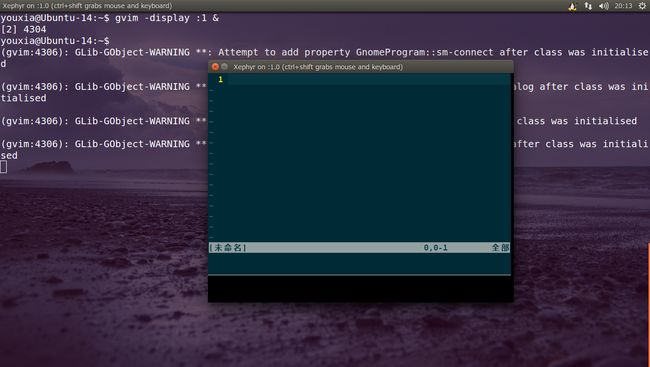The width and height of the screenshot is (650, 367).
Task: Open the penguin input method indicator
Action: point(572,6)
